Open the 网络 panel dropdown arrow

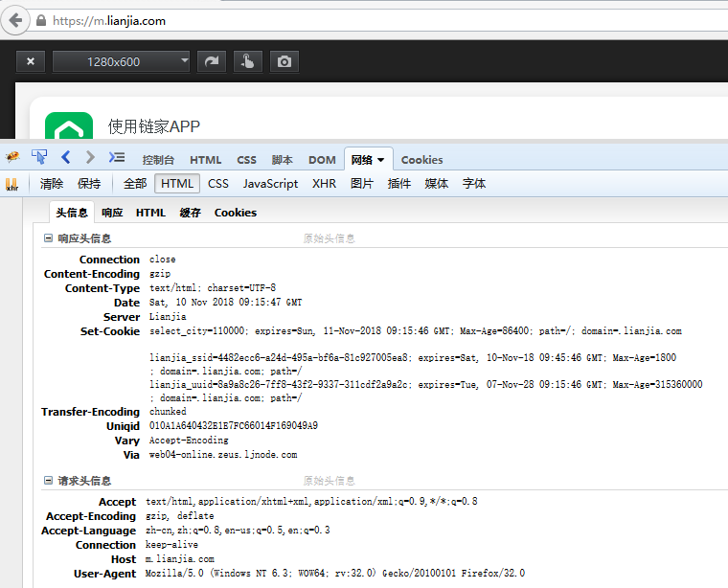[380, 160]
